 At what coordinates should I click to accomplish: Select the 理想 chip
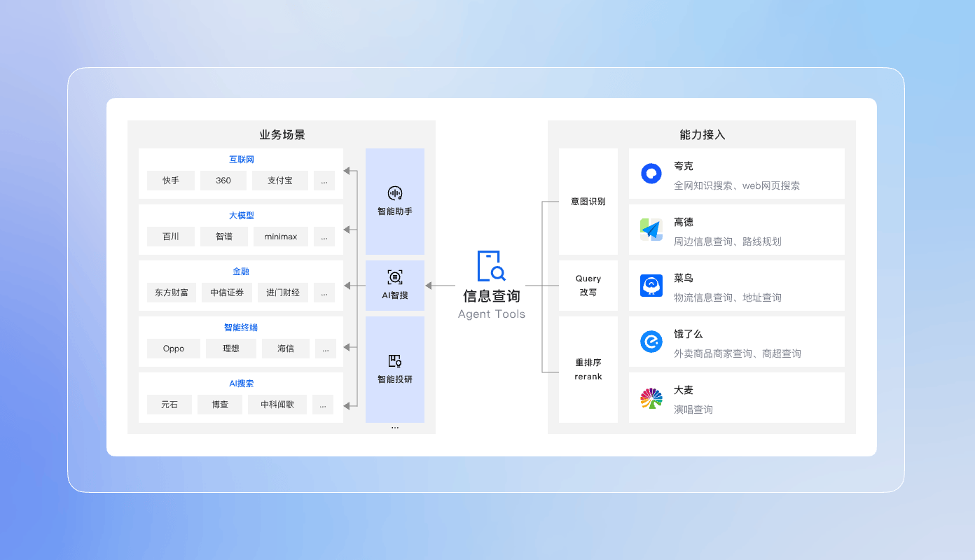[231, 349]
